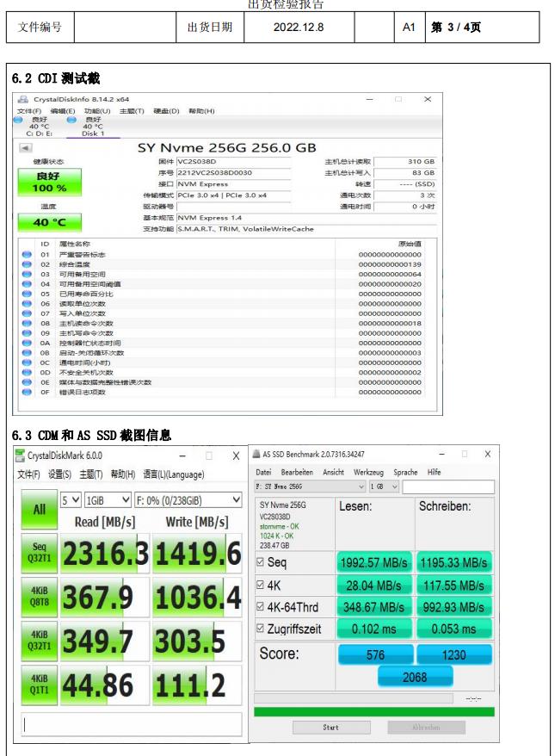
Task: Toggle the Seq checkbox in AS SSD
Action: [260, 561]
